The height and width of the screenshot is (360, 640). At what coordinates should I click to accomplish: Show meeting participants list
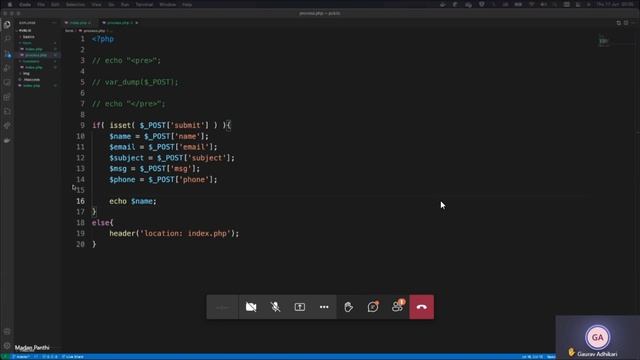pos(397,307)
